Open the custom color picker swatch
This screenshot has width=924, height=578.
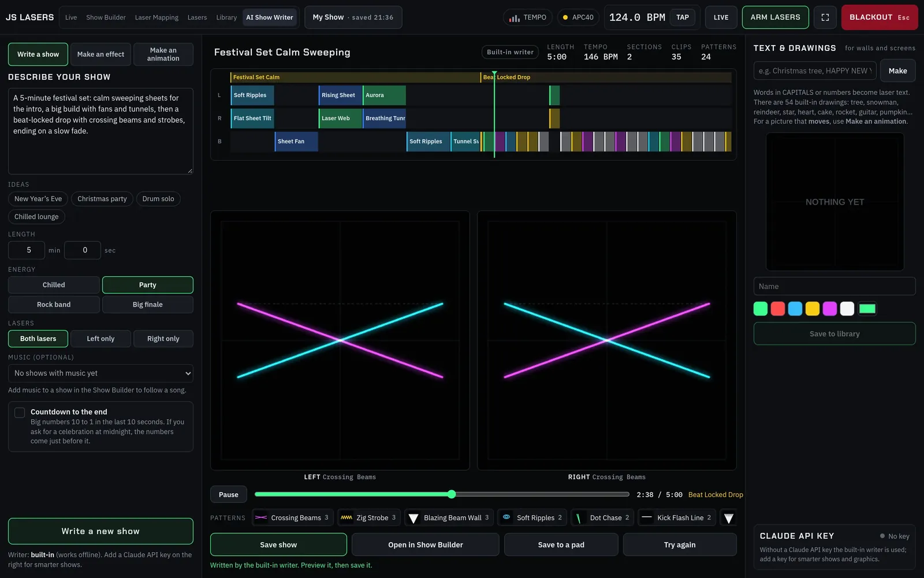click(x=867, y=309)
